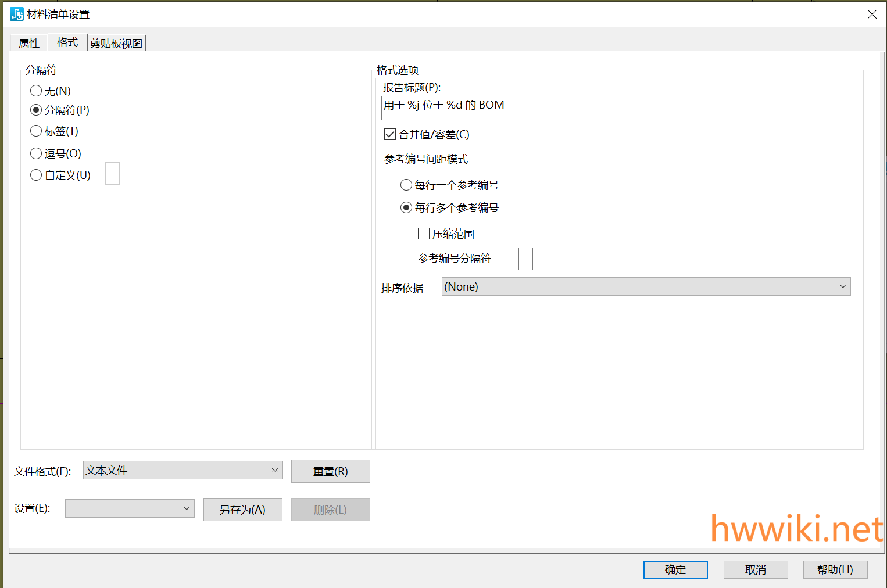Expand the 设置(E) combo box
The image size is (887, 588).
130,508
